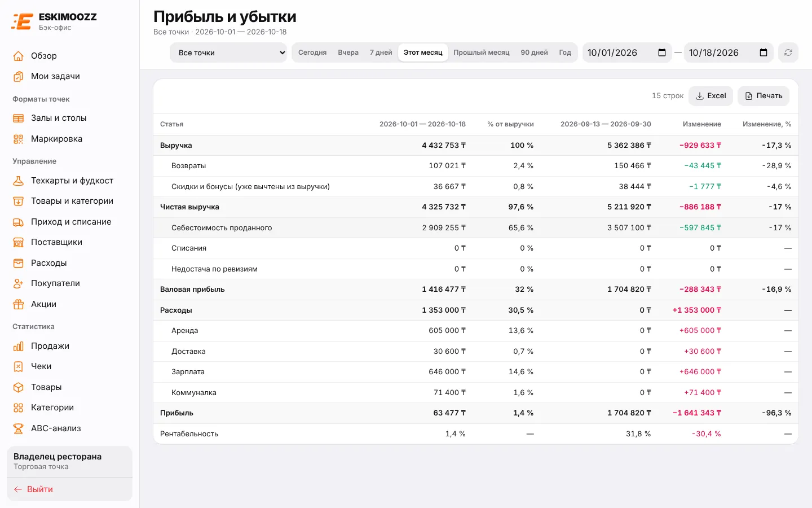This screenshot has height=508, width=812.
Task: Open the Все точки dropdown
Action: [x=228, y=52]
